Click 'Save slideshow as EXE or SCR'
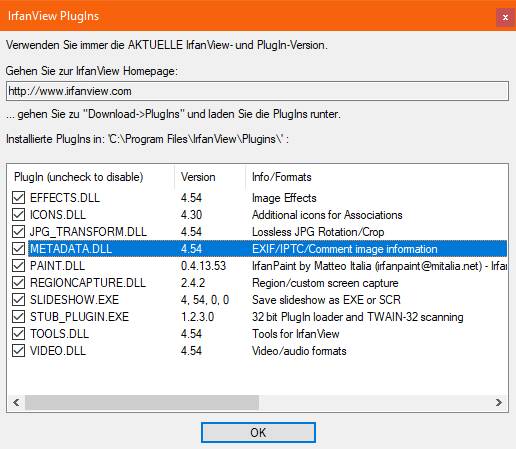Screen dimensions: 516x449 [x=326, y=300]
